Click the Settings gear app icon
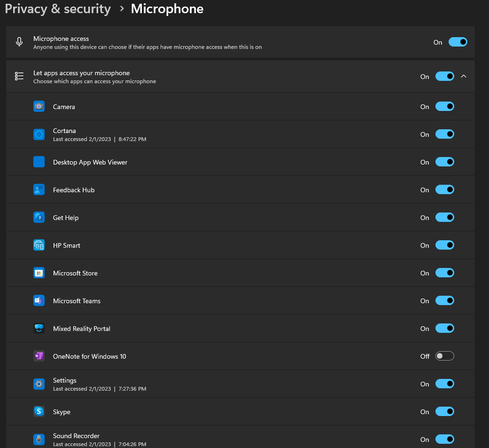This screenshot has height=448, width=489. click(39, 384)
